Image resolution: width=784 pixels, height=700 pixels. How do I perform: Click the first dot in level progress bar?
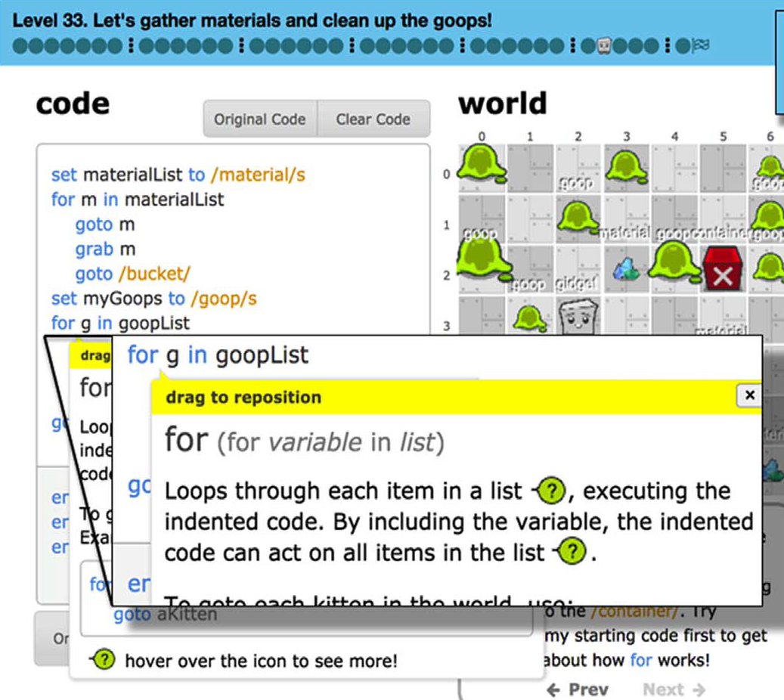point(20,46)
